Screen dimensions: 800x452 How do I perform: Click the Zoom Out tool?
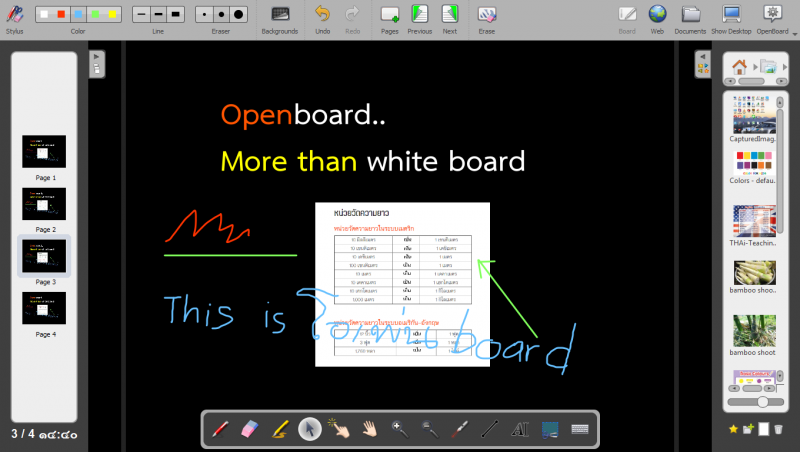point(430,429)
